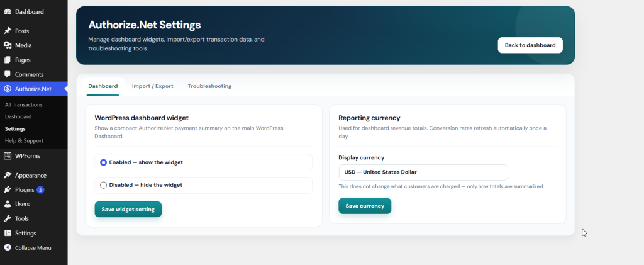This screenshot has width=644, height=265.
Task: Click Save widget setting button
Action: coord(128,209)
